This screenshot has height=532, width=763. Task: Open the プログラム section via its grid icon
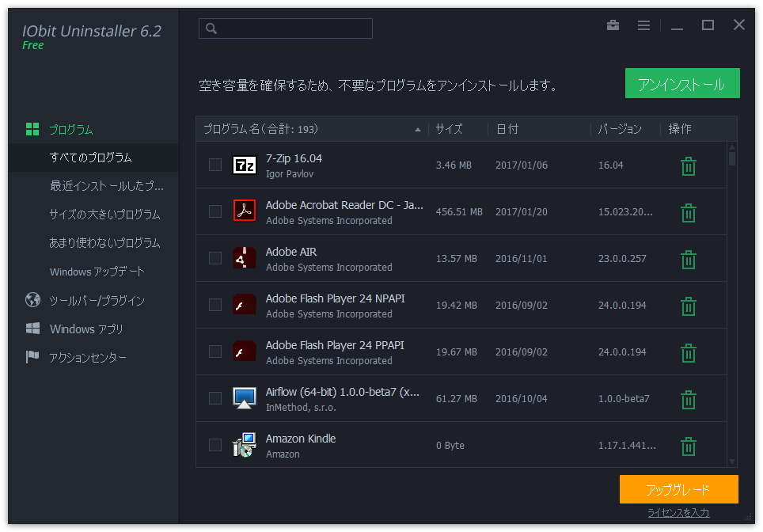point(32,129)
